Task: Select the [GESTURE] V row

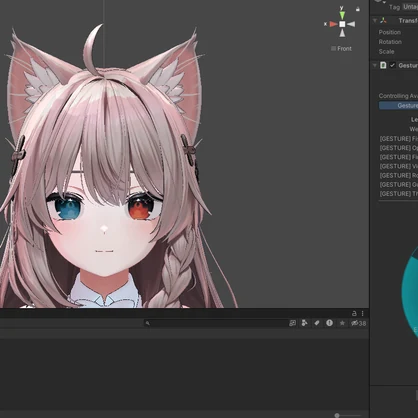Action: coord(398,166)
